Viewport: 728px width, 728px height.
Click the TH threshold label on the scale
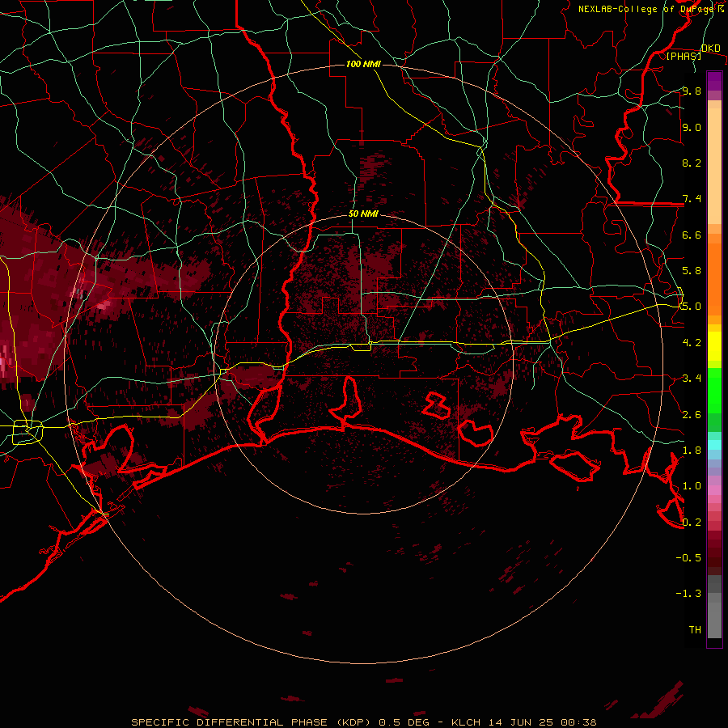pos(695,630)
